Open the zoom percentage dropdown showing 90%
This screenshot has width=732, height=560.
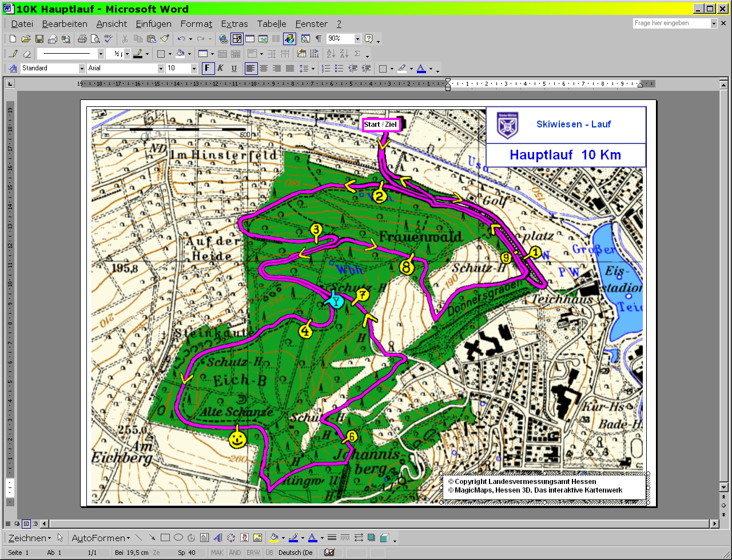coord(357,39)
